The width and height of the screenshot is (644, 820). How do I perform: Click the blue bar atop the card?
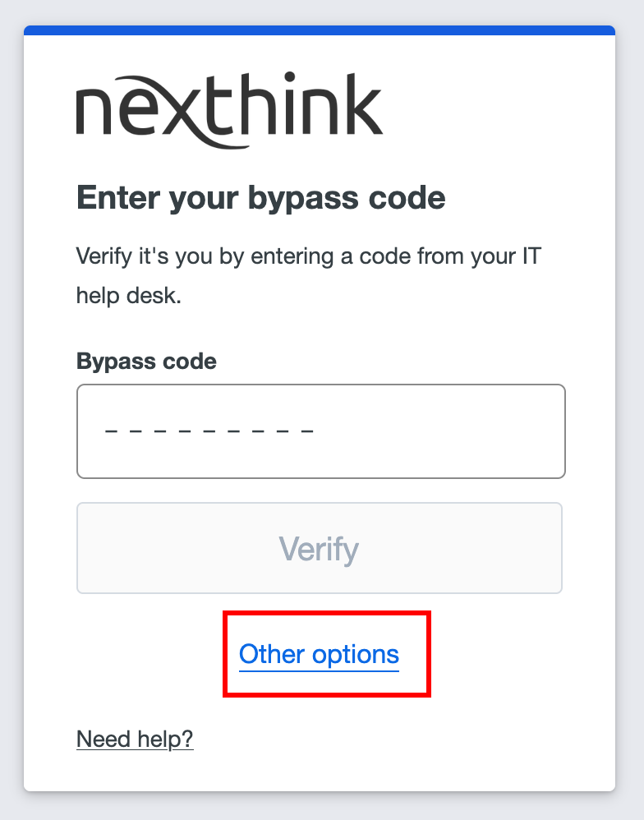319,30
